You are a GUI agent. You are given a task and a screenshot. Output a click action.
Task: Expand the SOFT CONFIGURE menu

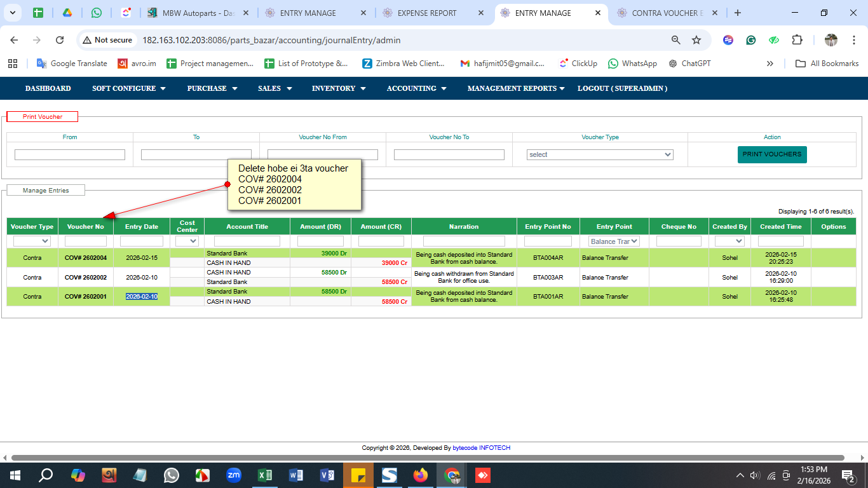click(x=129, y=88)
